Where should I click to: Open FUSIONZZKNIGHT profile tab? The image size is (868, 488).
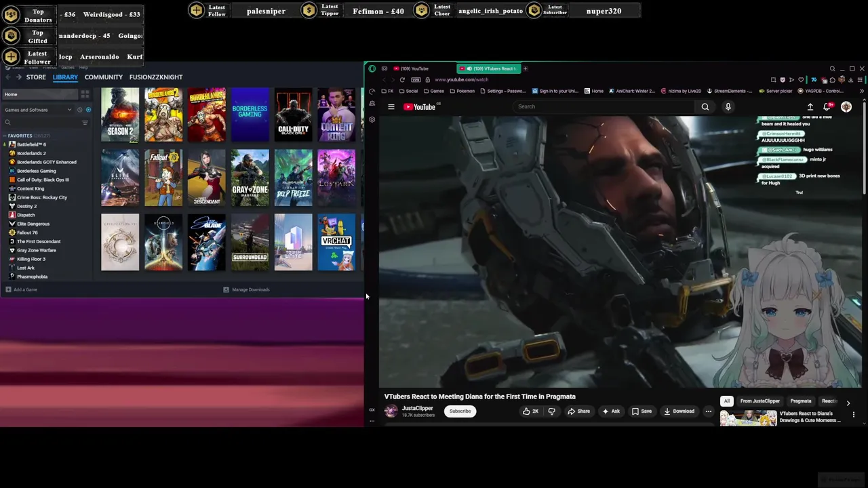(156, 77)
